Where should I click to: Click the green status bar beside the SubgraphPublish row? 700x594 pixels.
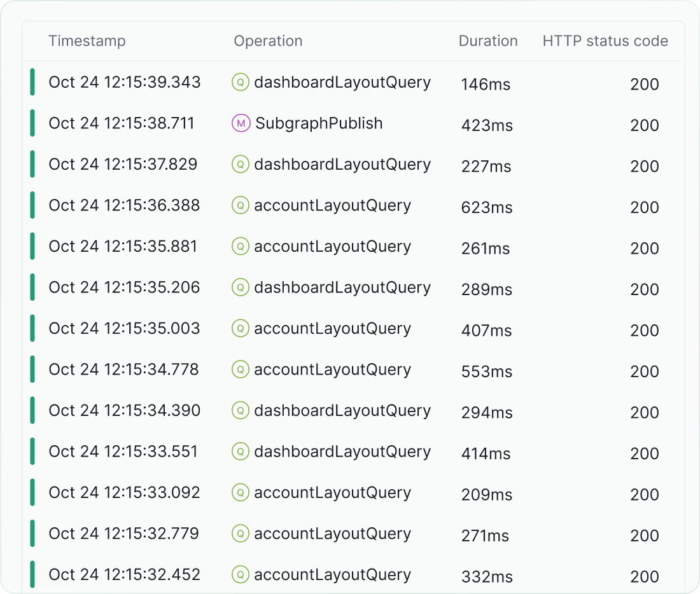(32, 123)
